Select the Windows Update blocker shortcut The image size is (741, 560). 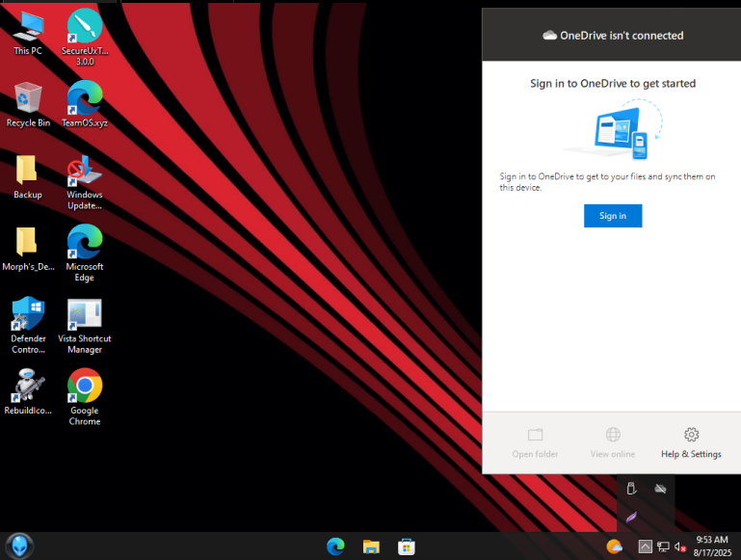pyautogui.click(x=85, y=182)
